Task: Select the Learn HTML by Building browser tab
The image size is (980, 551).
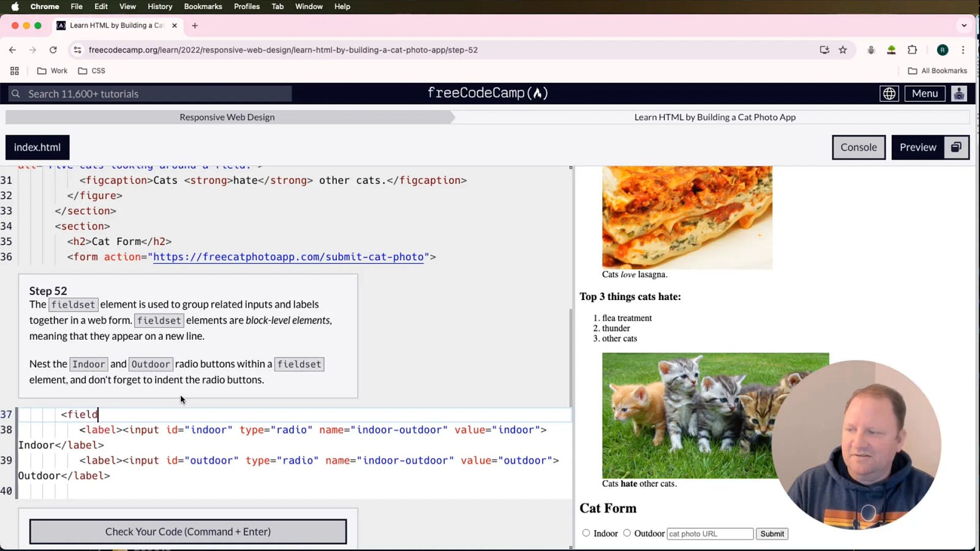Action: tap(116, 26)
